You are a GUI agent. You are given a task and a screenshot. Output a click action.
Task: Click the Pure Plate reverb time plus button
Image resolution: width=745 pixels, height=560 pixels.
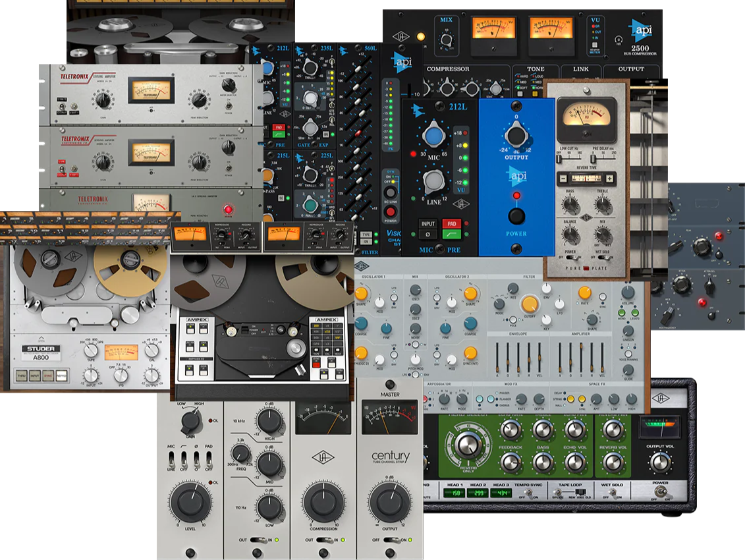click(609, 179)
